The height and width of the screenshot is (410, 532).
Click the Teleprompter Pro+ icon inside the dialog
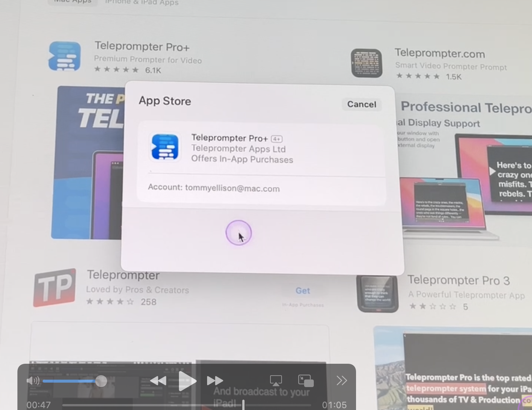[165, 147]
